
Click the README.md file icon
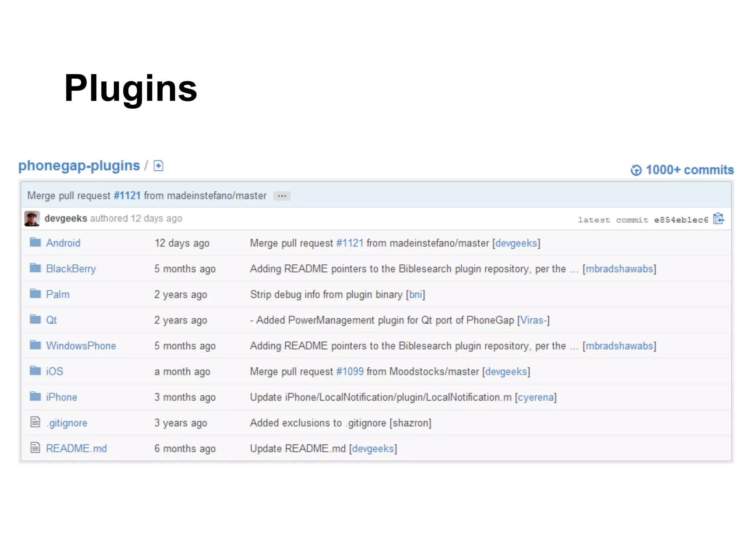[x=35, y=447]
